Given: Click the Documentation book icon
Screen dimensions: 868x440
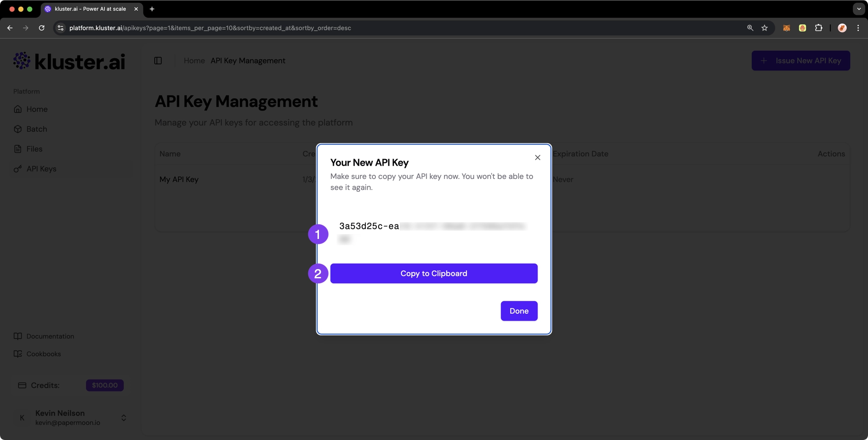Looking at the screenshot, I should pos(18,336).
